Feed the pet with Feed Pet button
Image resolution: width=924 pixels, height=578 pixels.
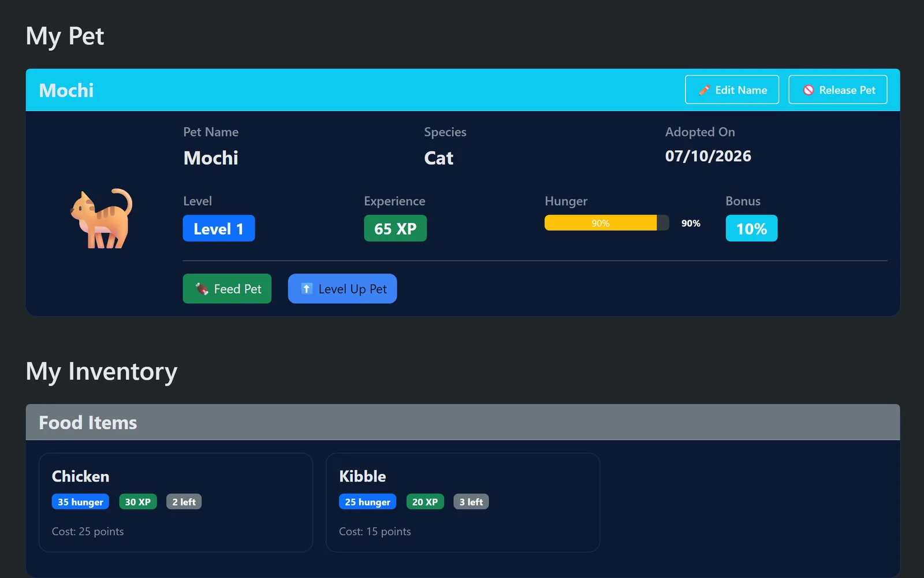[x=227, y=288]
